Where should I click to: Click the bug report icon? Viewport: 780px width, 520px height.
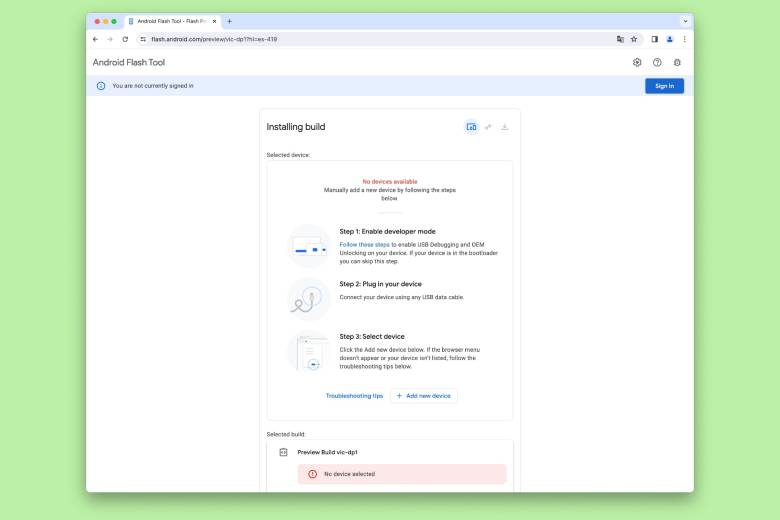coord(677,63)
